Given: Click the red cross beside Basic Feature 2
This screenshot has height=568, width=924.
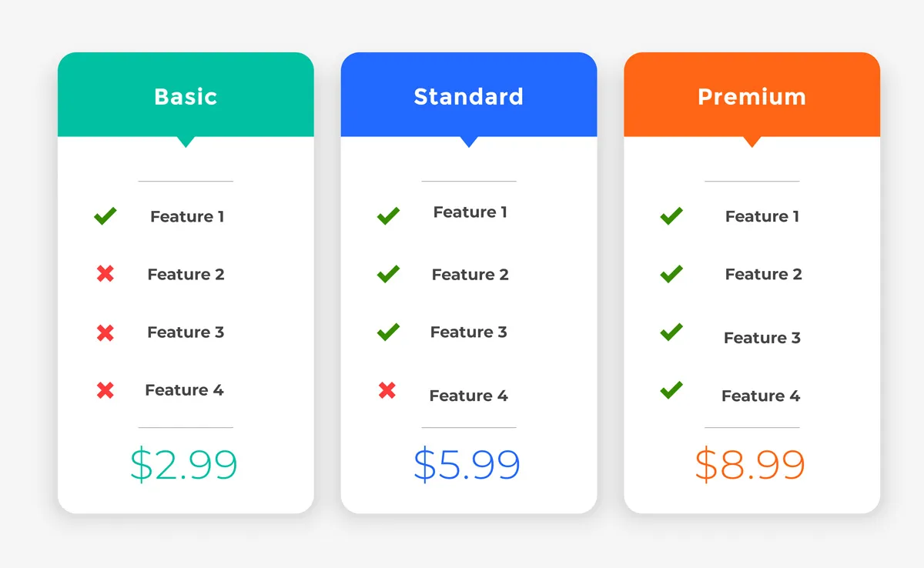Looking at the screenshot, I should pyautogui.click(x=105, y=273).
